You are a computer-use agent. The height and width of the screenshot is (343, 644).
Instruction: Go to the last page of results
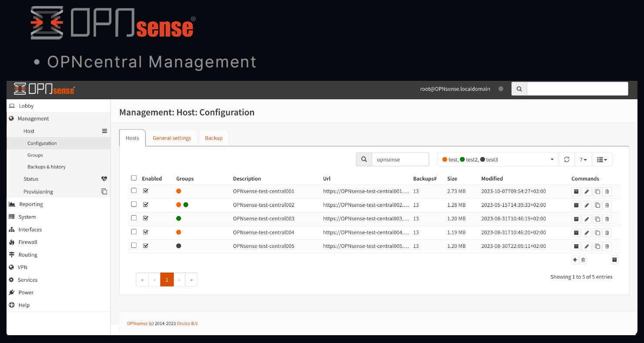(191, 280)
